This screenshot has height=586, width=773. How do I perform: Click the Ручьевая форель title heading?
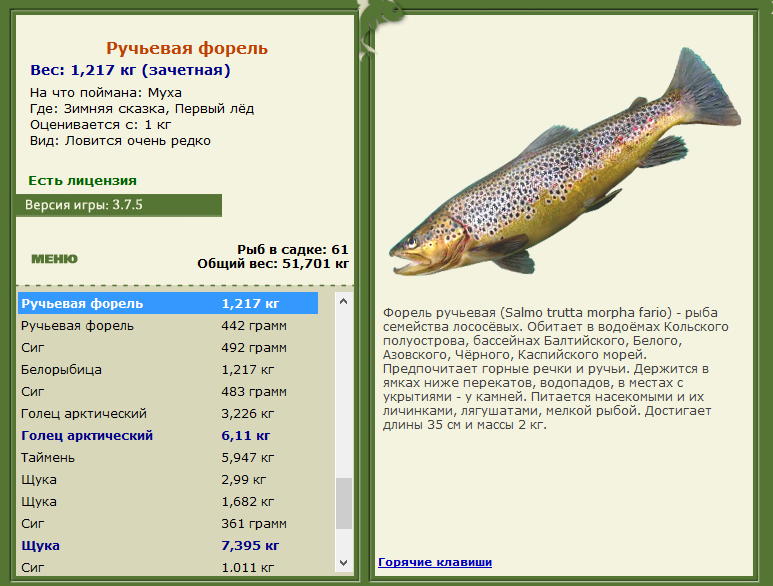[187, 48]
